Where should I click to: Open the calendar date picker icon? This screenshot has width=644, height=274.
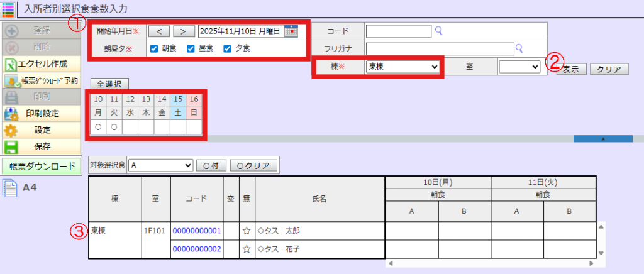pos(291,31)
